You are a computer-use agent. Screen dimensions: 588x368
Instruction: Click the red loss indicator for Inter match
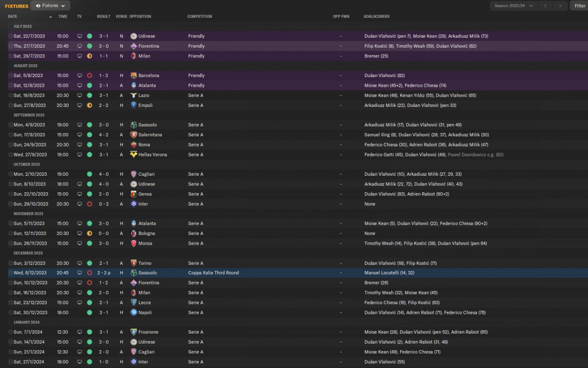pos(90,204)
